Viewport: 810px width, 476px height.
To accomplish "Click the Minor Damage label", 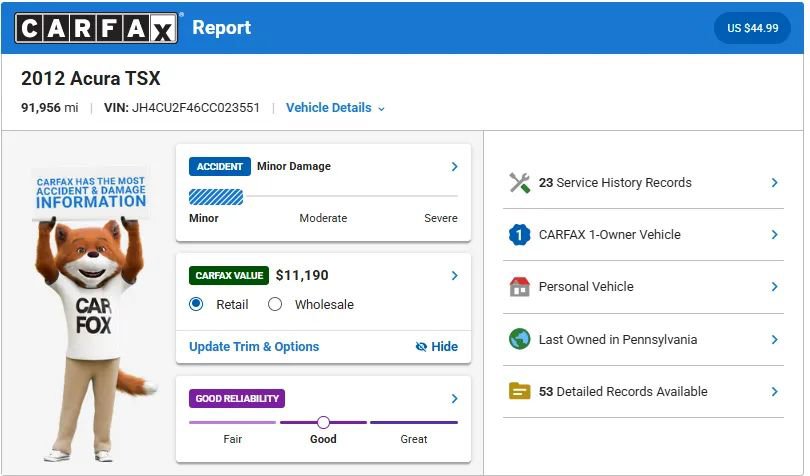I will [x=294, y=166].
